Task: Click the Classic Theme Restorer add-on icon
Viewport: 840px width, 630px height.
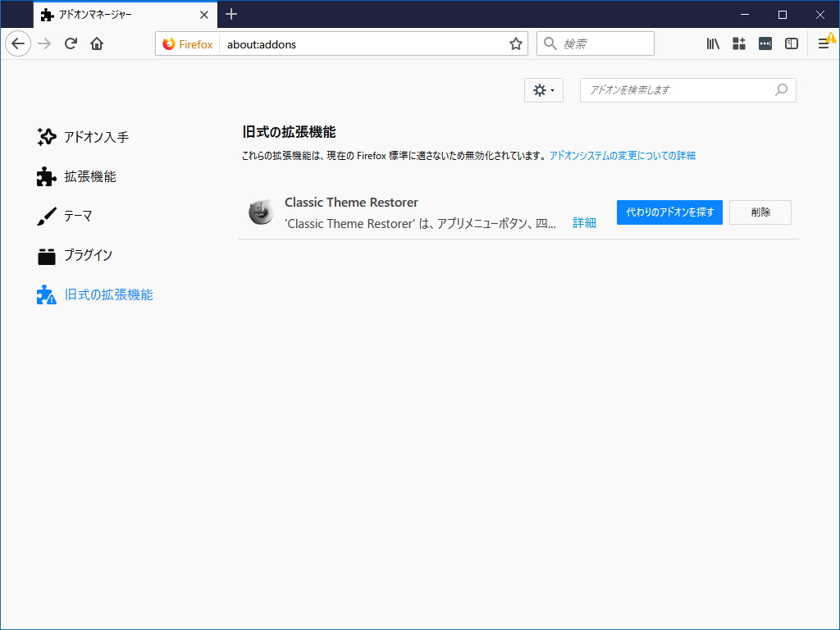Action: [261, 212]
